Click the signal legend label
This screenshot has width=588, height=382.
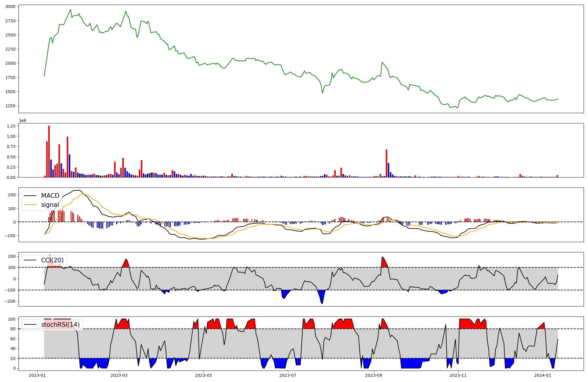[x=50, y=205]
